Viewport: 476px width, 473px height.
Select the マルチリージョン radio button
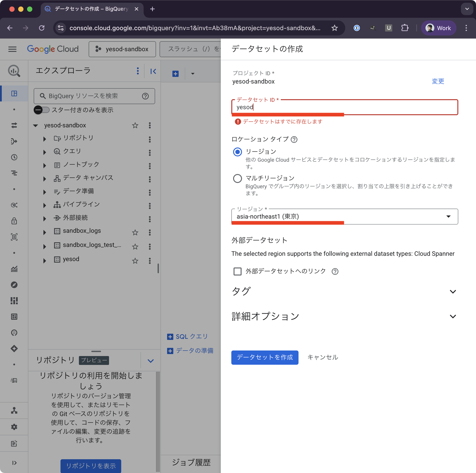(x=238, y=178)
